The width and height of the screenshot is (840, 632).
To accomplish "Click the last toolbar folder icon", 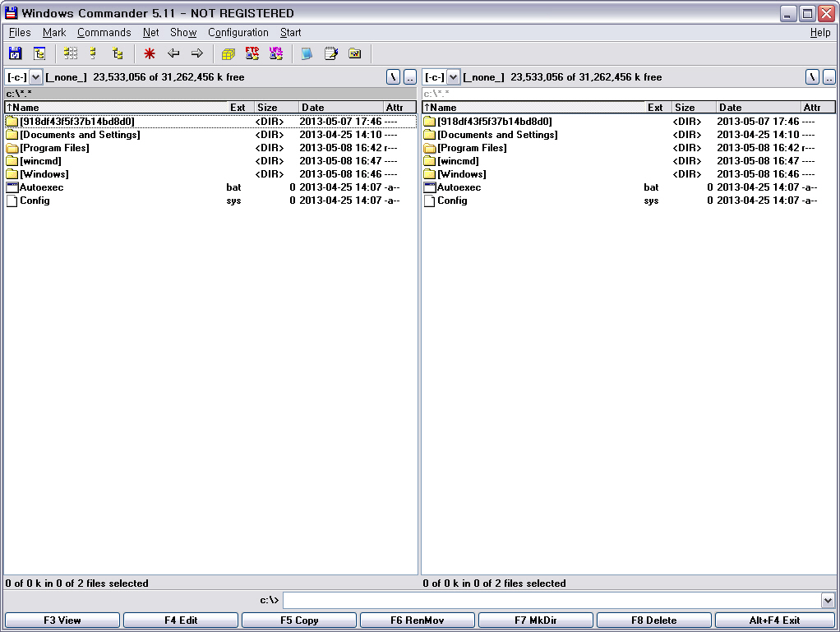I will (x=354, y=53).
